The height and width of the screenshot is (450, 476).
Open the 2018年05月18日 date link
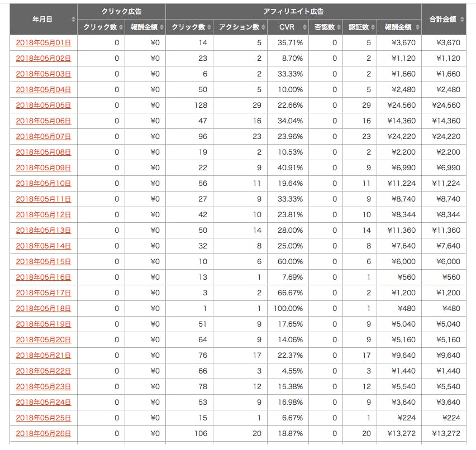(x=43, y=309)
